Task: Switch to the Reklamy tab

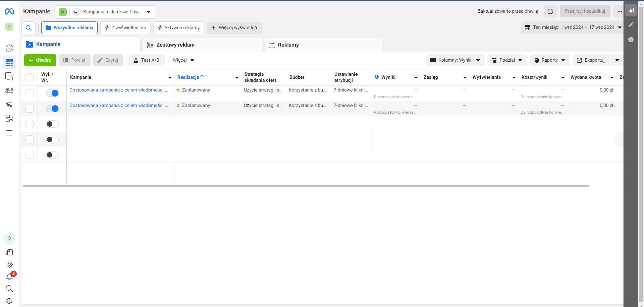Action: 324,45
